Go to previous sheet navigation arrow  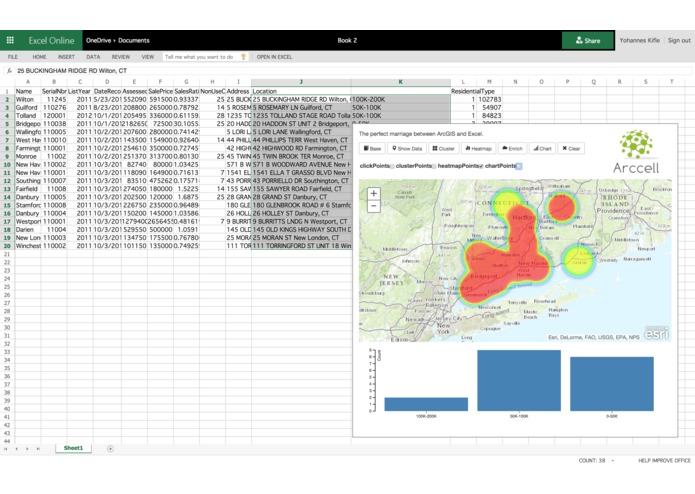[x=16, y=449]
